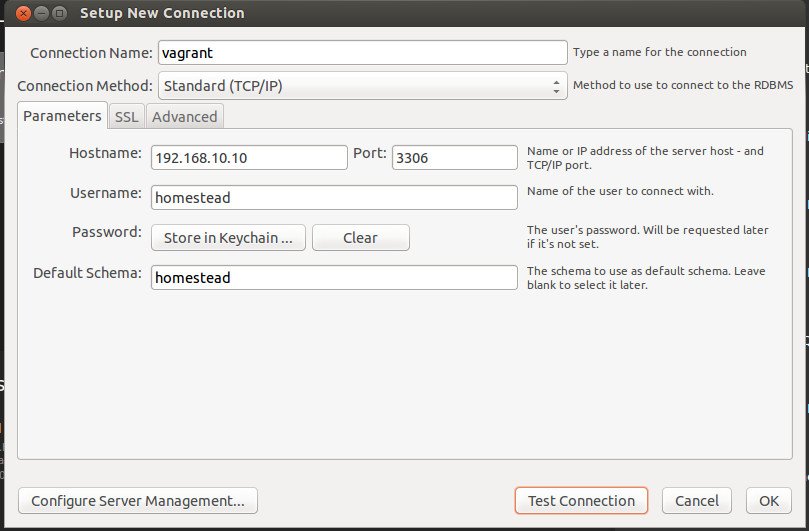Confirm the connection with OK

pyautogui.click(x=768, y=501)
